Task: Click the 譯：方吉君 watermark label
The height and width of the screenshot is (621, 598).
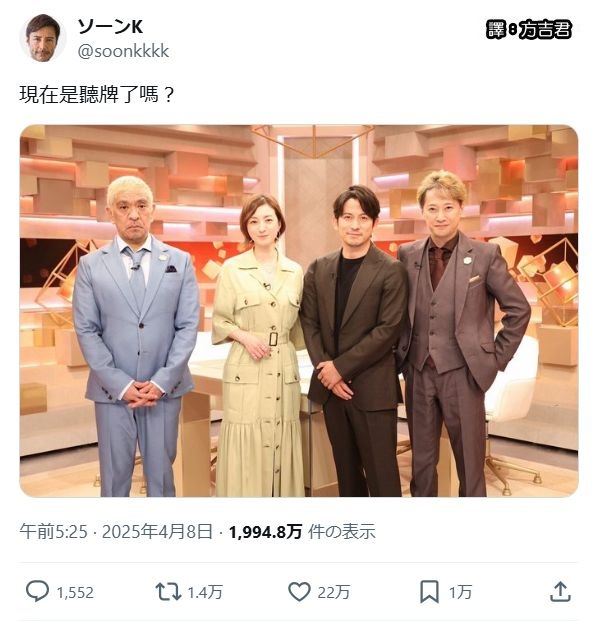Action: pos(529,30)
